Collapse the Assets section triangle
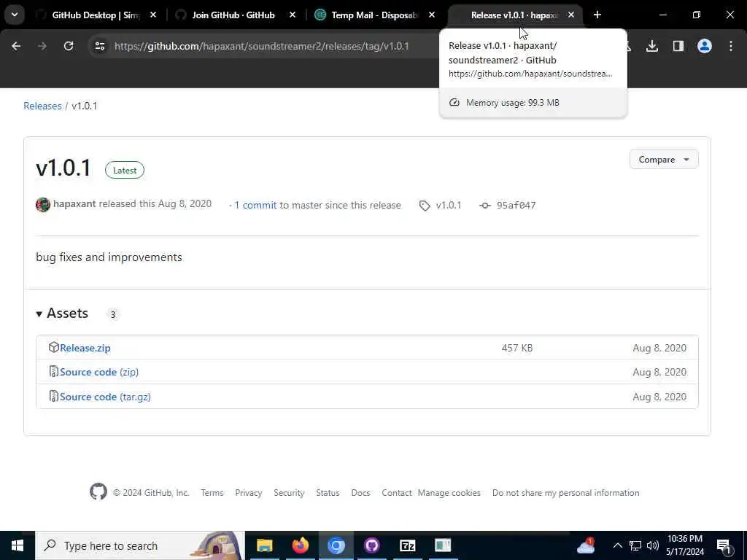This screenshot has width=747, height=560. click(39, 314)
